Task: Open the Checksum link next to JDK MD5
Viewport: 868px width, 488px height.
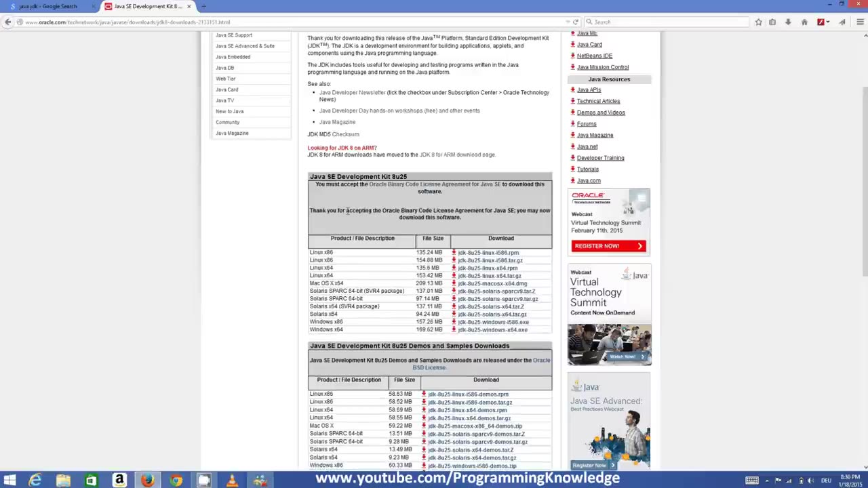Action: click(x=346, y=134)
